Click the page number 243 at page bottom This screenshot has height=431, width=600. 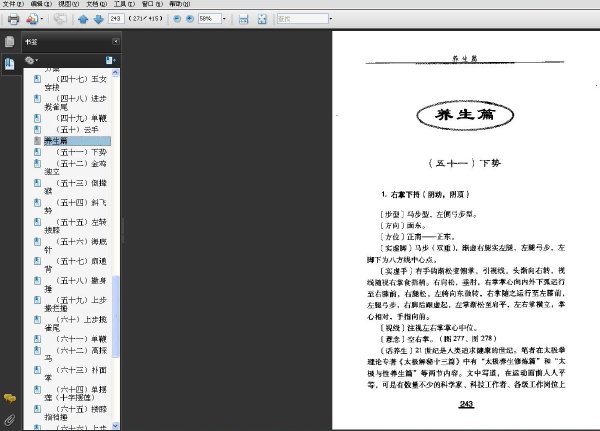click(466, 404)
